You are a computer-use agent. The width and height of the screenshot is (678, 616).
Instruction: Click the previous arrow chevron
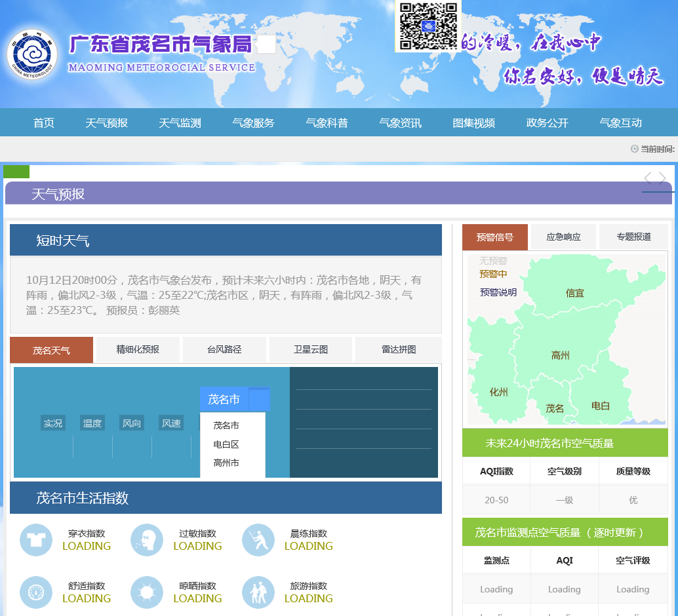[648, 178]
